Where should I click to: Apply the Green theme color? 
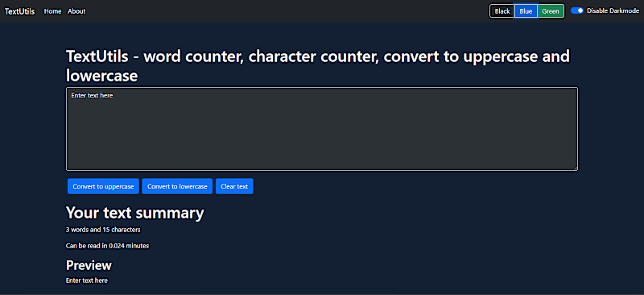[551, 11]
